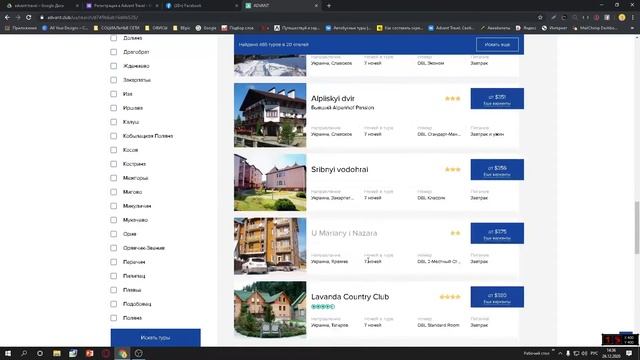The width and height of the screenshot is (640, 360).
Task: Open the Яндекс bookmark
Action: [526, 28]
